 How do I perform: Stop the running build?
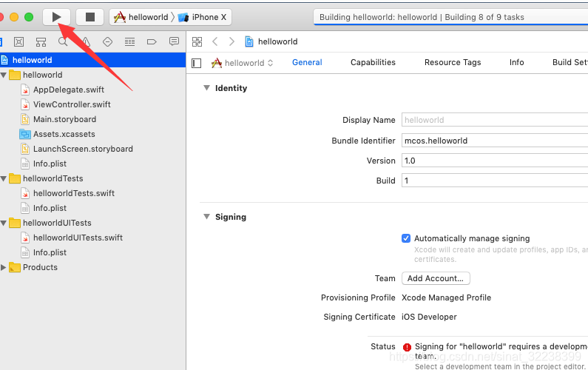(x=90, y=17)
